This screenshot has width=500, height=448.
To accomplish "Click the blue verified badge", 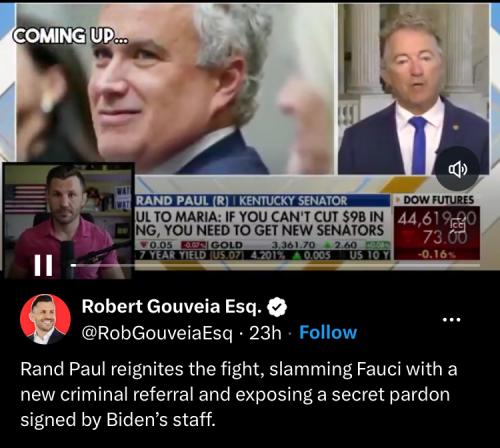I will pyautogui.click(x=278, y=307).
